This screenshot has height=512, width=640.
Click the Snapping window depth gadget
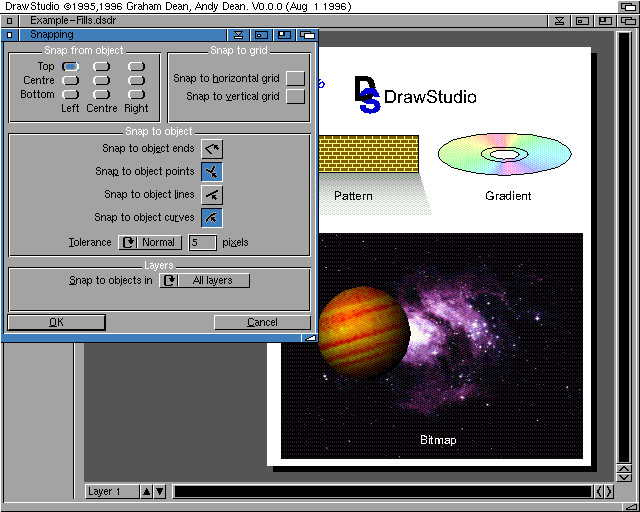(307, 35)
